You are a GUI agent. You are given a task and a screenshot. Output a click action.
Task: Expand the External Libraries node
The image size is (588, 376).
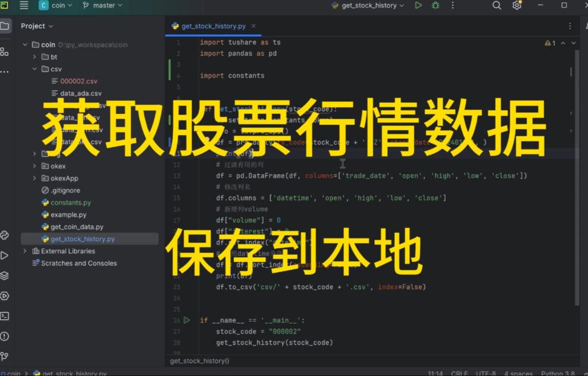[x=24, y=251]
